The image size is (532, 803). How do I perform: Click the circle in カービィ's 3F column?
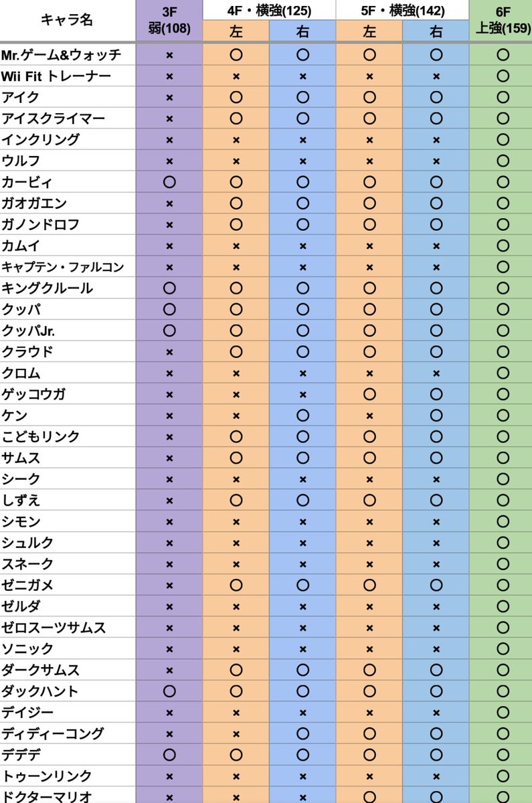(x=169, y=182)
